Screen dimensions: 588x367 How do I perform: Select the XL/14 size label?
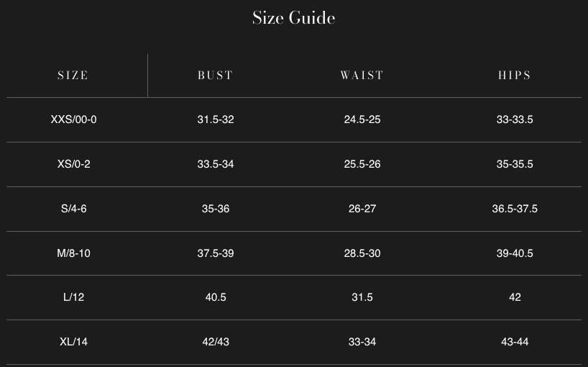73,342
